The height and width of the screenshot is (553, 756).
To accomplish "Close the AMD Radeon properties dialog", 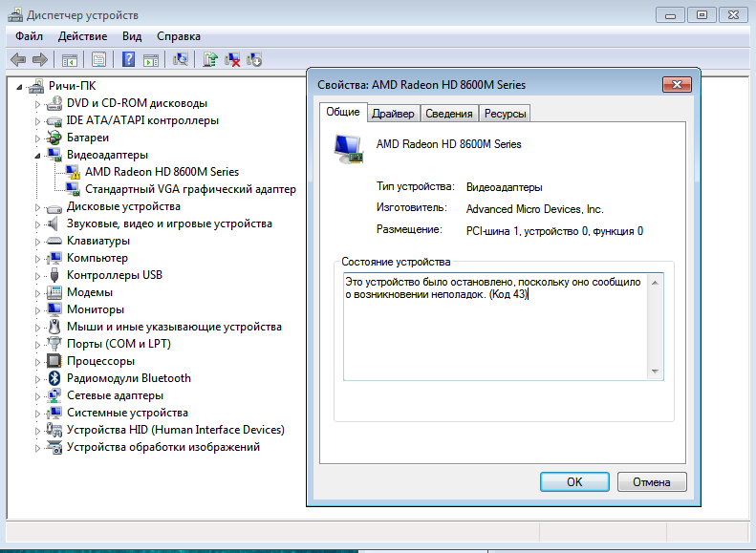I will coord(677,85).
